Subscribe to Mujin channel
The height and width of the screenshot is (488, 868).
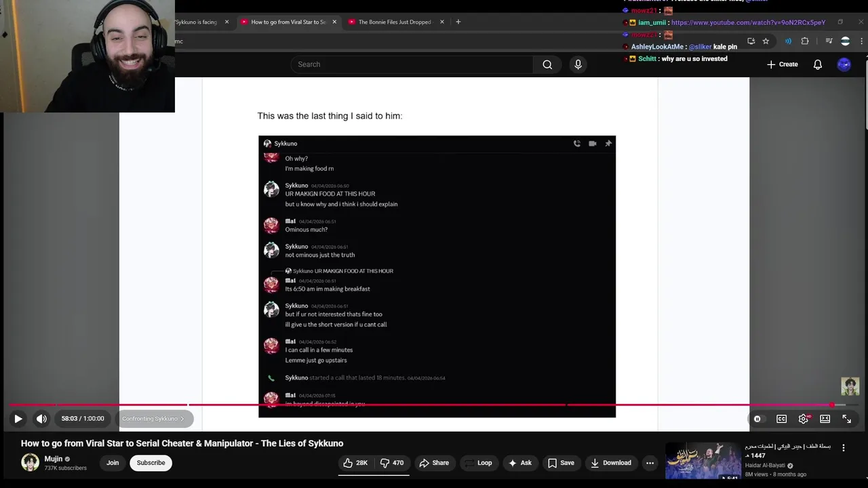(151, 463)
